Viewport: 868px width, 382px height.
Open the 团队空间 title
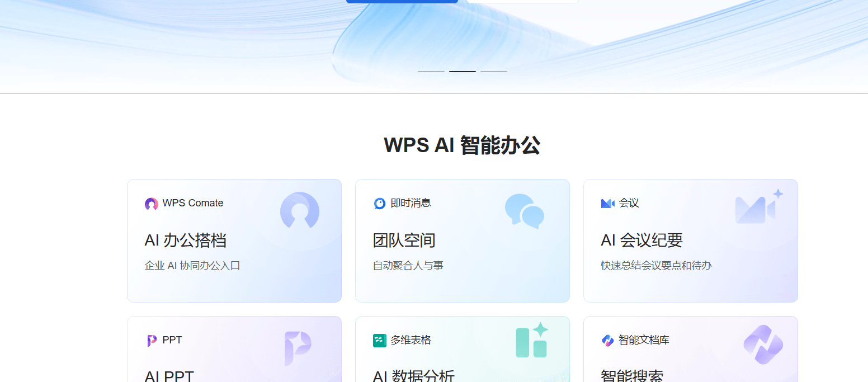(404, 240)
